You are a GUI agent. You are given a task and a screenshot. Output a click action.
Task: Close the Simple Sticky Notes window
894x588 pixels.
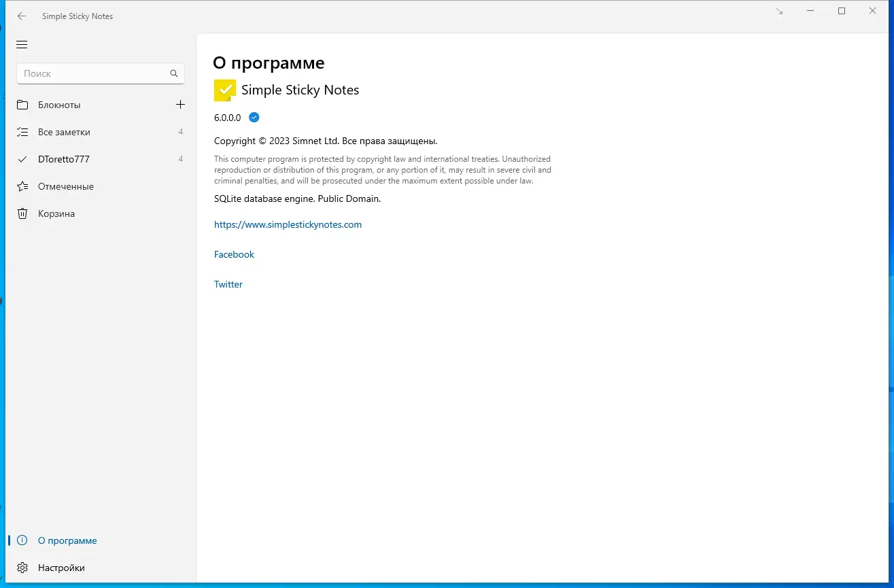coord(873,11)
